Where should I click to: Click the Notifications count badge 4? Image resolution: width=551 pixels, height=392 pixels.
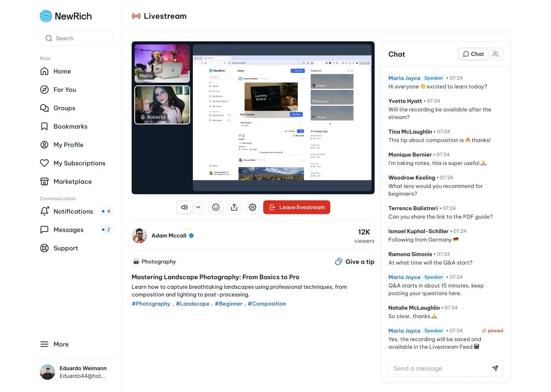(106, 211)
